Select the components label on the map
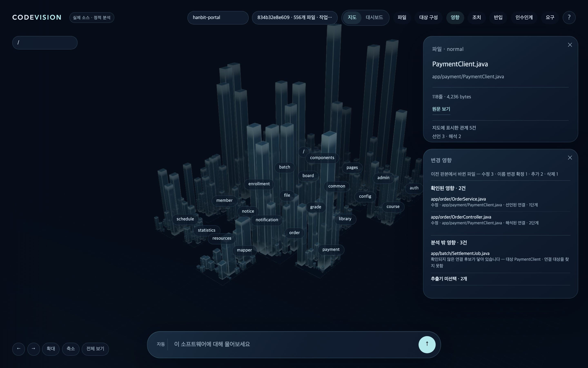This screenshot has width=588, height=368. click(x=322, y=158)
